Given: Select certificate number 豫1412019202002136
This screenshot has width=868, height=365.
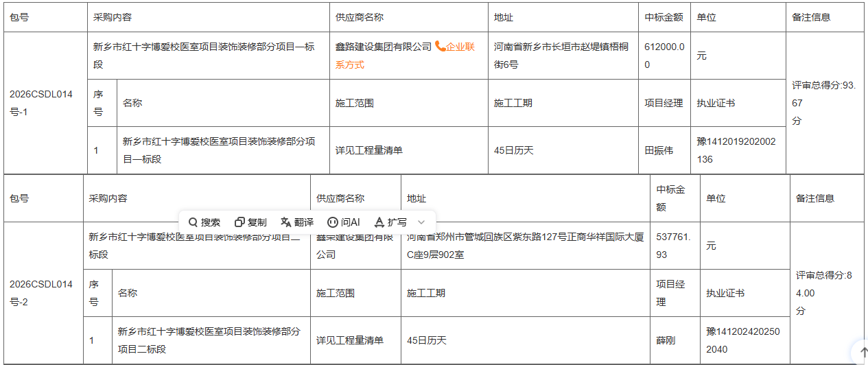Looking at the screenshot, I should (736, 150).
